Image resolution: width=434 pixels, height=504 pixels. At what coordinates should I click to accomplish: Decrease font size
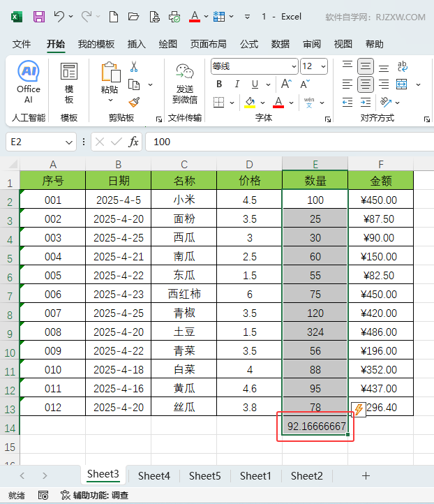coord(305,84)
